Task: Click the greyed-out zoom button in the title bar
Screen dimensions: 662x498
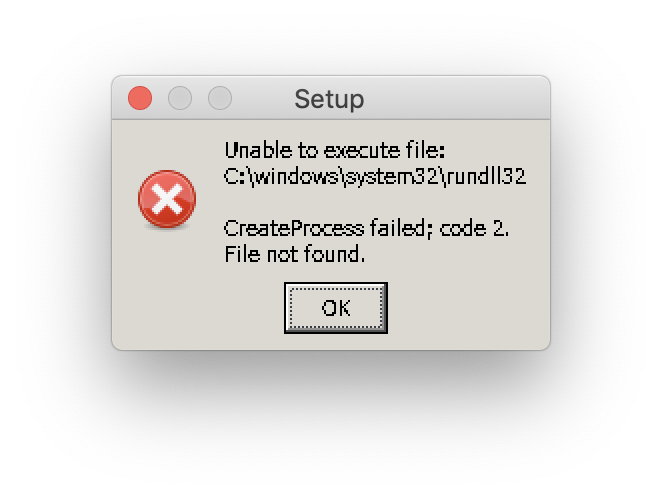Action: (x=220, y=98)
